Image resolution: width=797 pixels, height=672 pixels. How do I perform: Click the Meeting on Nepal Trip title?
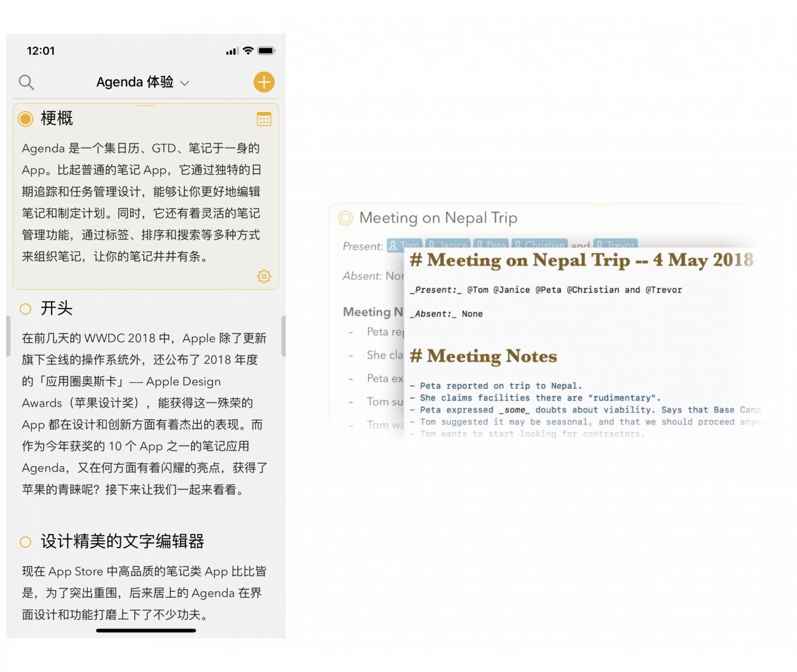(438, 218)
